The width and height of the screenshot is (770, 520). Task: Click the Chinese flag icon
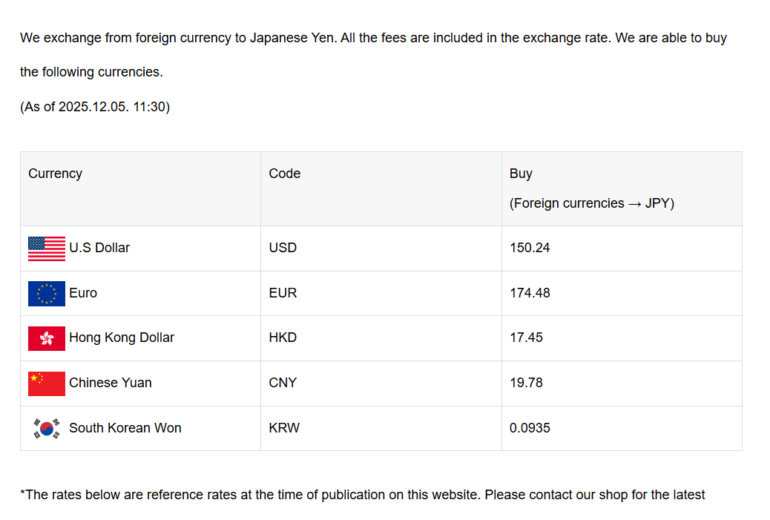click(x=47, y=383)
